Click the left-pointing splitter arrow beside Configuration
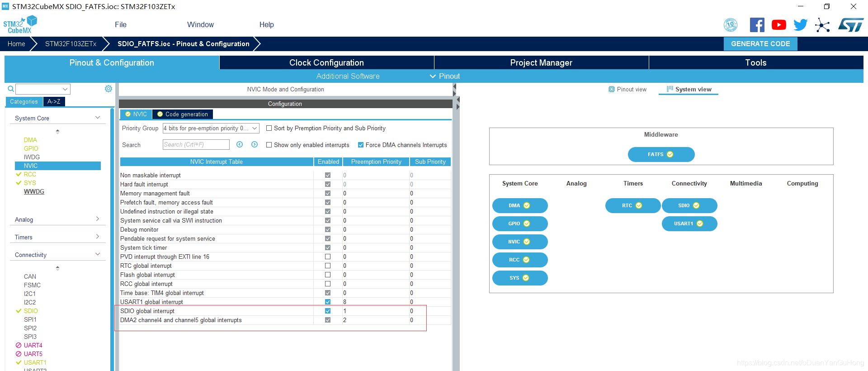The image size is (868, 371). [458, 99]
